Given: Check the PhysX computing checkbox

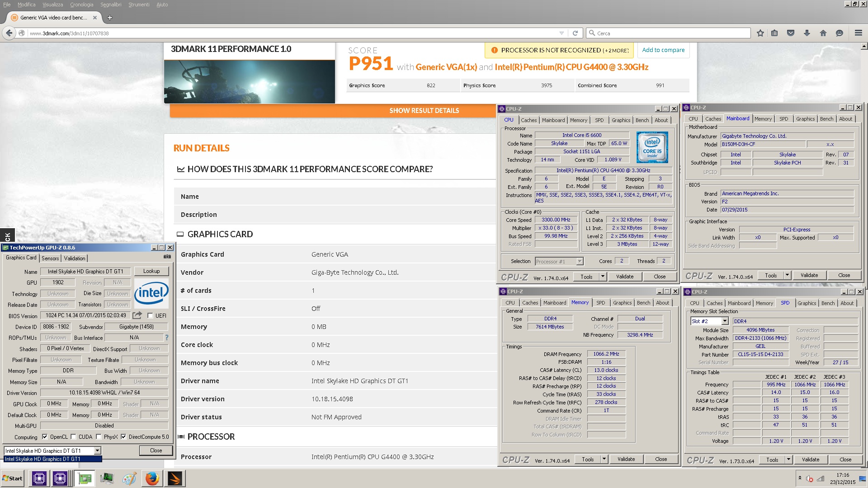Looking at the screenshot, I should coord(99,437).
